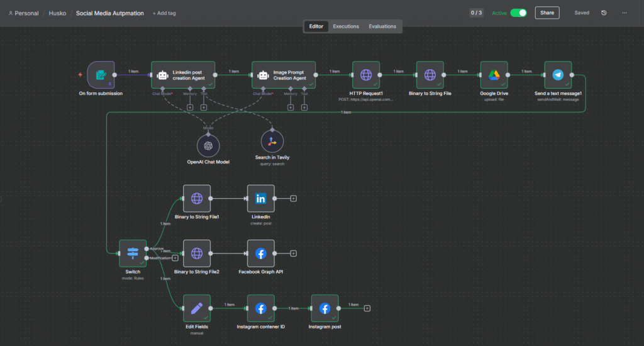Select the Switch rules node
The height and width of the screenshot is (346, 644).
133,253
